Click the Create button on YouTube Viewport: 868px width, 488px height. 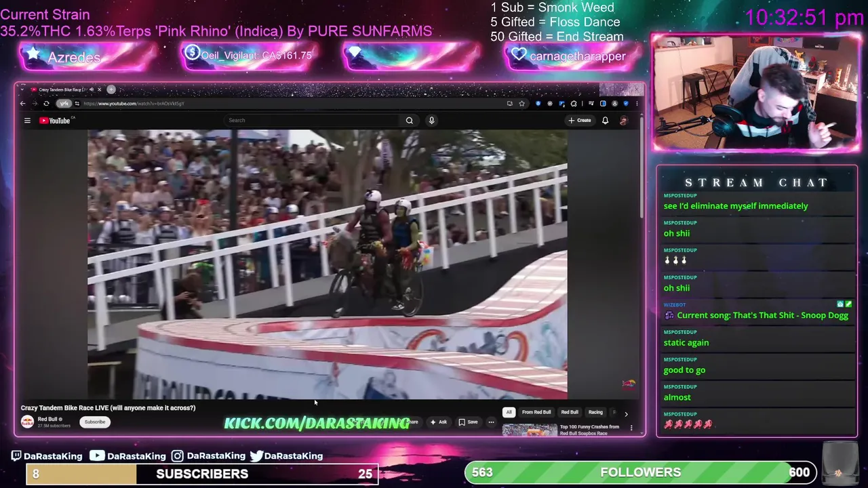pos(580,121)
